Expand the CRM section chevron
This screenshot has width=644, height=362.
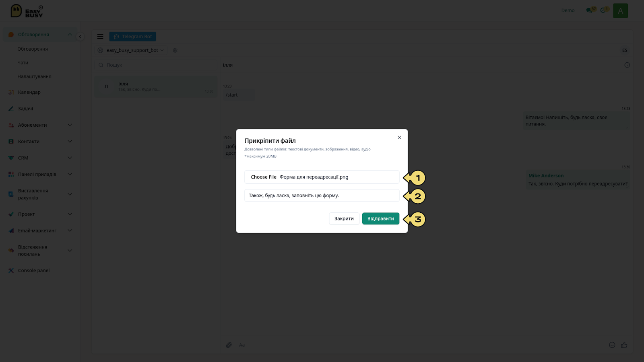click(x=70, y=158)
